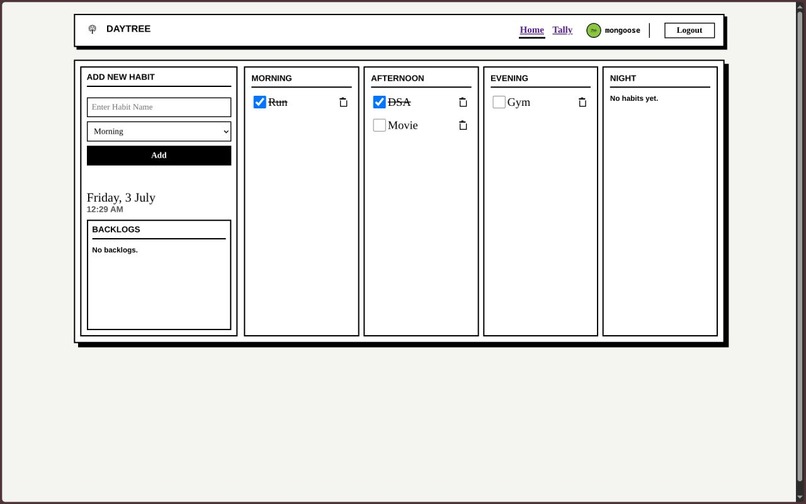
Task: Log out with the Logout button
Action: point(689,30)
